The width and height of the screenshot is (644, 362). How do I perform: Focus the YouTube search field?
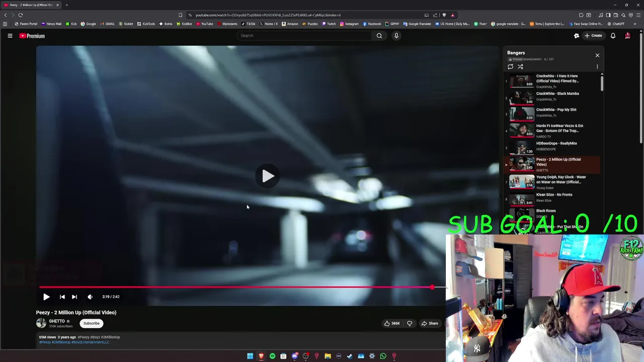click(304, 36)
